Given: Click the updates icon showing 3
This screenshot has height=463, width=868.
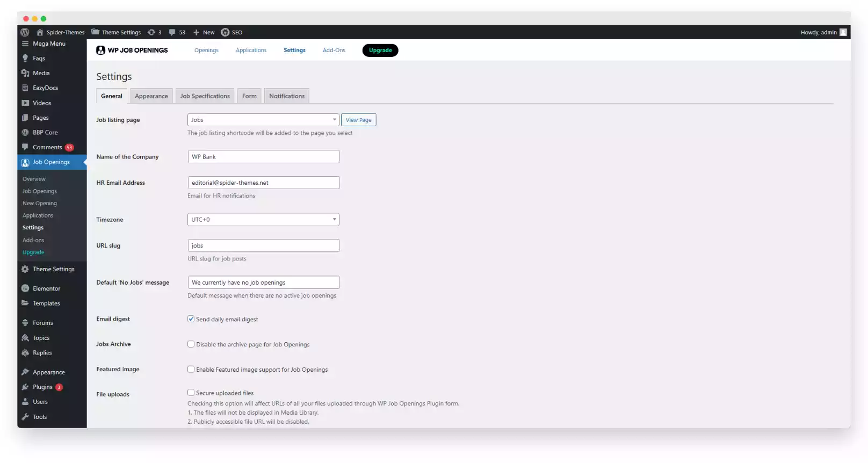Looking at the screenshot, I should click(151, 32).
